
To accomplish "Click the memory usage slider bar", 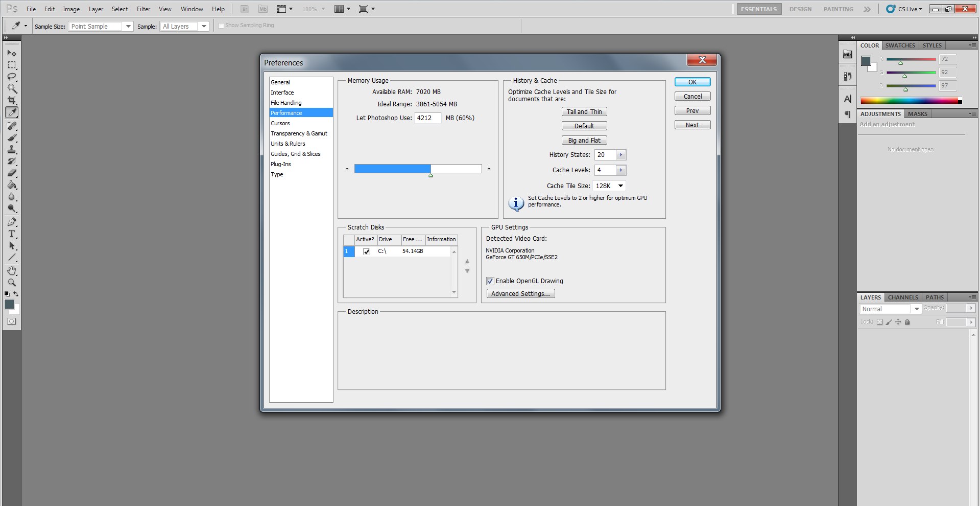I will 418,169.
